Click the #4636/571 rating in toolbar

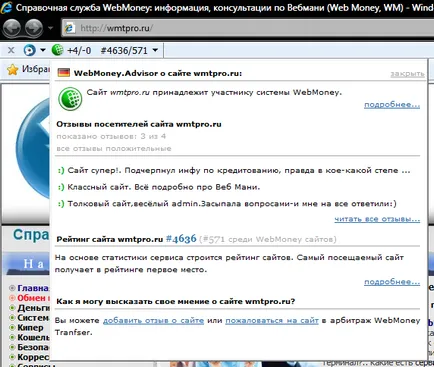pyautogui.click(x=124, y=51)
